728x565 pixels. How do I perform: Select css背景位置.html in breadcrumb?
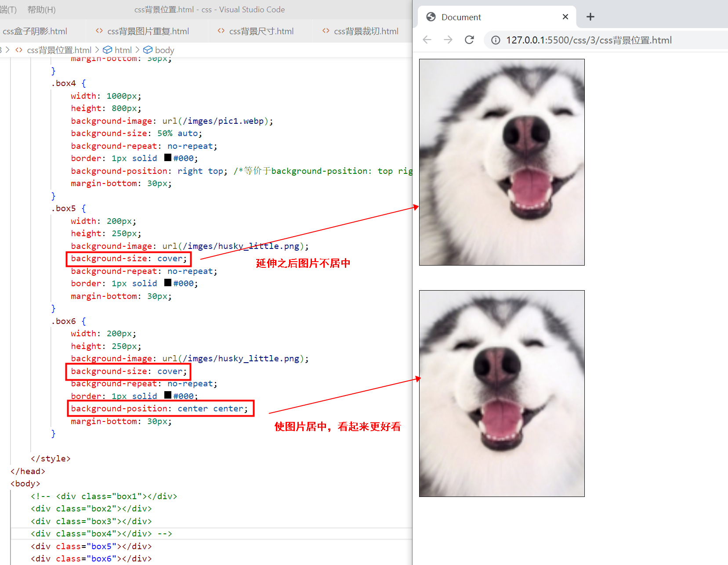[x=59, y=50]
